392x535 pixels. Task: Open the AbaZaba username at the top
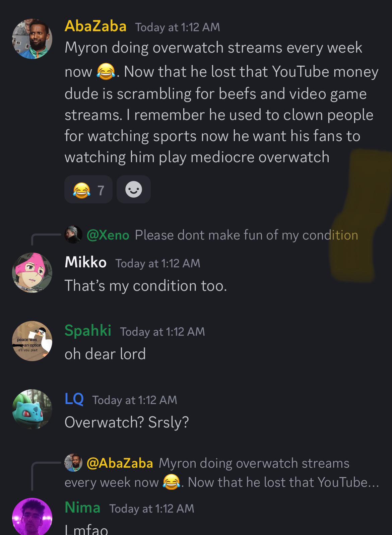click(95, 26)
